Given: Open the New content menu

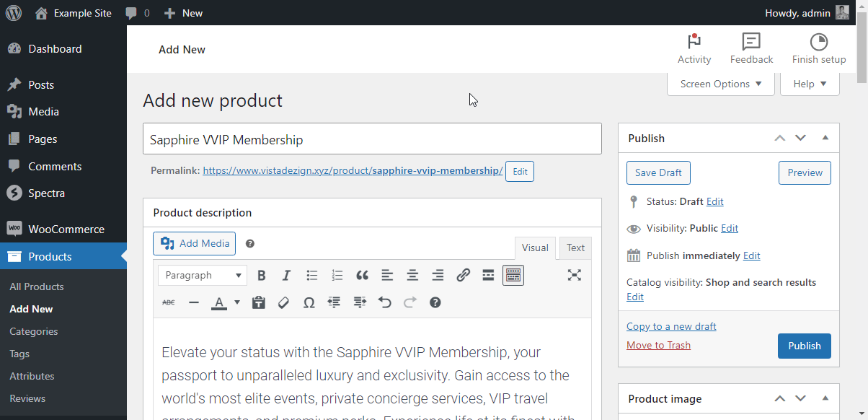Looking at the screenshot, I should 183,13.
